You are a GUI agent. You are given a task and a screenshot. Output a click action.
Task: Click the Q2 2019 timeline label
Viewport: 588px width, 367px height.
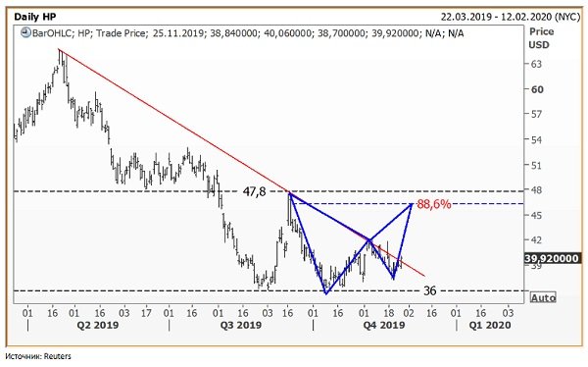(x=98, y=325)
